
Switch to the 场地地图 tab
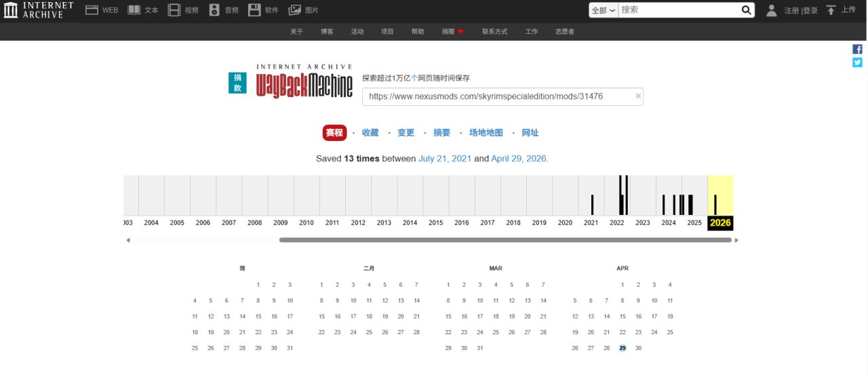click(x=486, y=133)
